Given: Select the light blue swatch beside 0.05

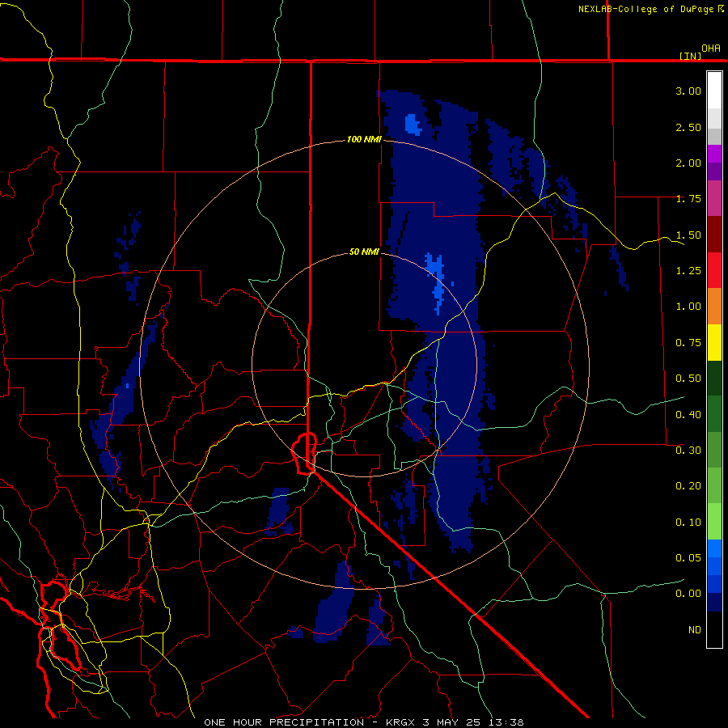Looking at the screenshot, I should click(714, 548).
